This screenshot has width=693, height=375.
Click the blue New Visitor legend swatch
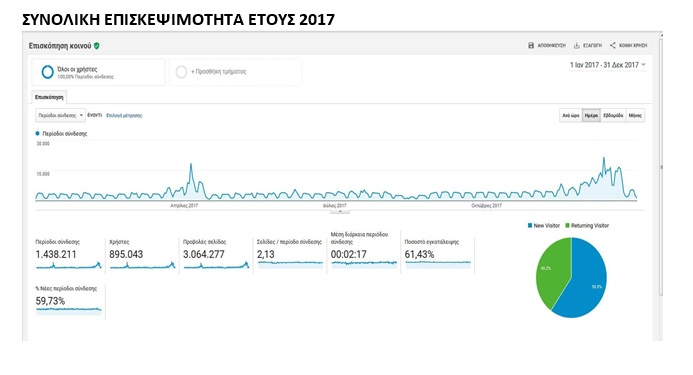(530, 226)
